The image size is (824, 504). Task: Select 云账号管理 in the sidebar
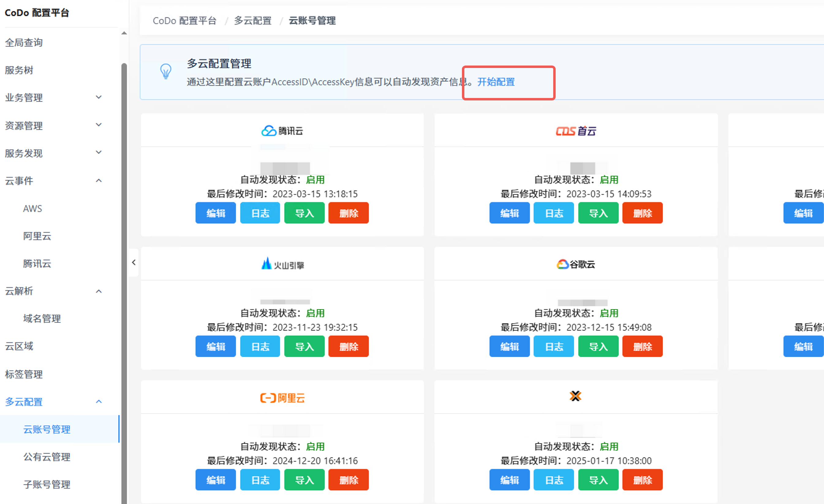[59, 429]
